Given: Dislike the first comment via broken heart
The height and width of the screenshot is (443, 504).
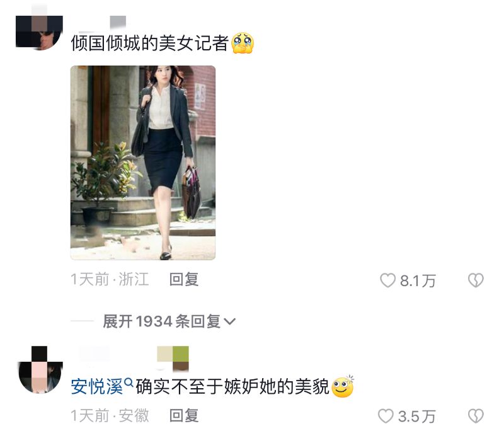Looking at the screenshot, I should pyautogui.click(x=476, y=280).
